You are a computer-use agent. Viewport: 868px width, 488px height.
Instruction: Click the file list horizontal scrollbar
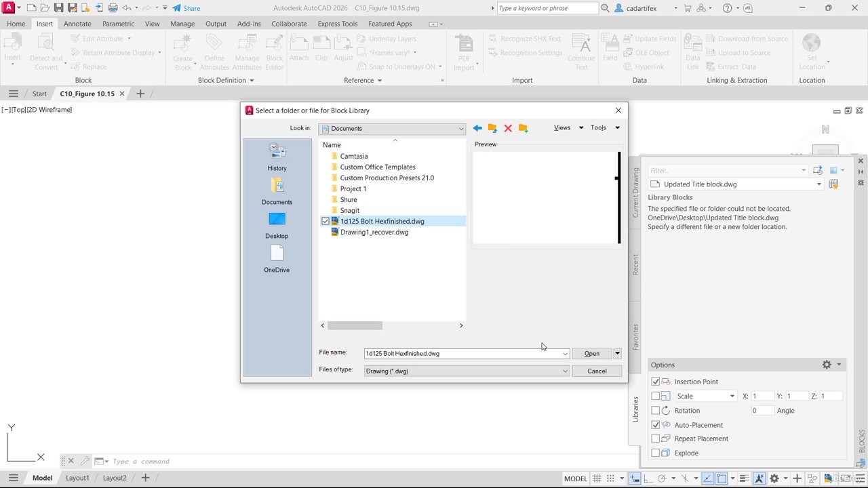pos(355,326)
